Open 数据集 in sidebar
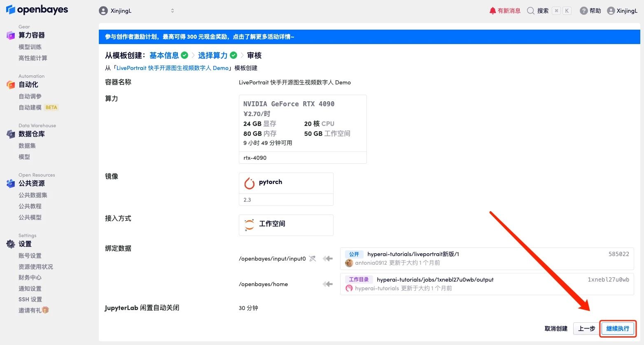Screen dimensions: 644x345 (x=27, y=146)
